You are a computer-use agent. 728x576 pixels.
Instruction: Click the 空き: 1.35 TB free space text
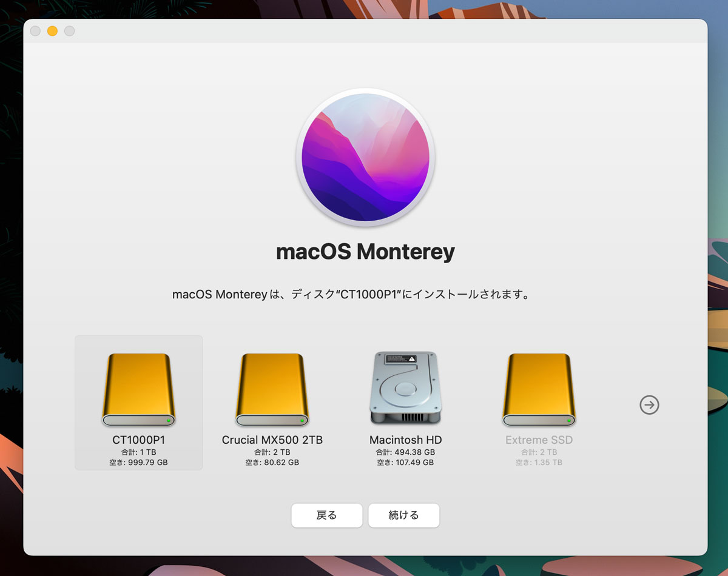point(539,463)
